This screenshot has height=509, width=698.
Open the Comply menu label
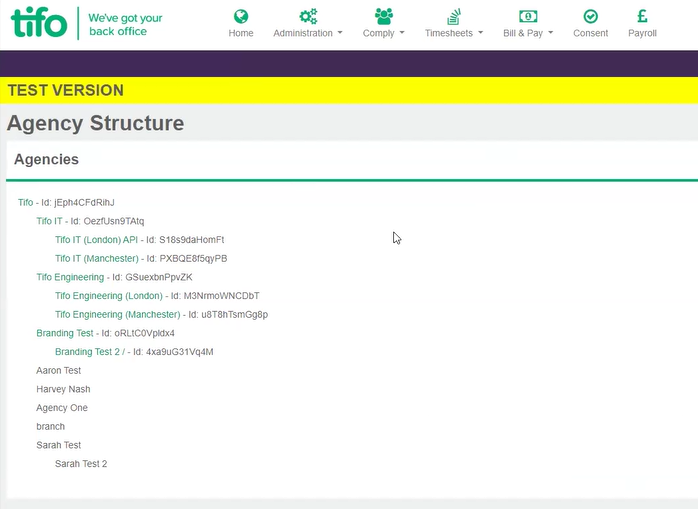click(x=378, y=33)
